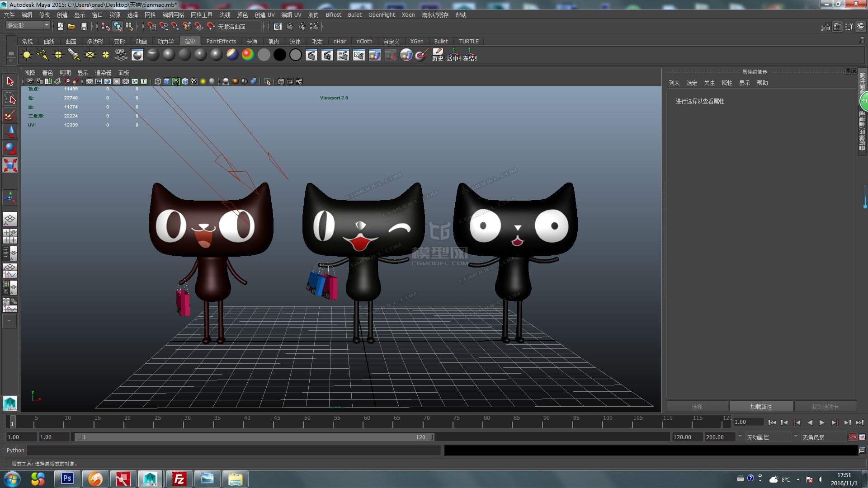Open a scene with folder icon
The image size is (868, 488).
point(71,26)
